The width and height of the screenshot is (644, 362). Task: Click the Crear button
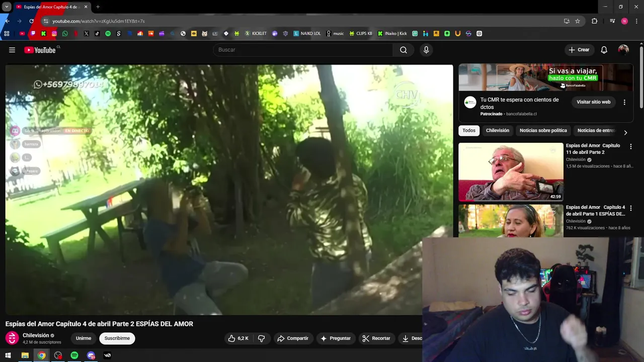click(x=579, y=50)
